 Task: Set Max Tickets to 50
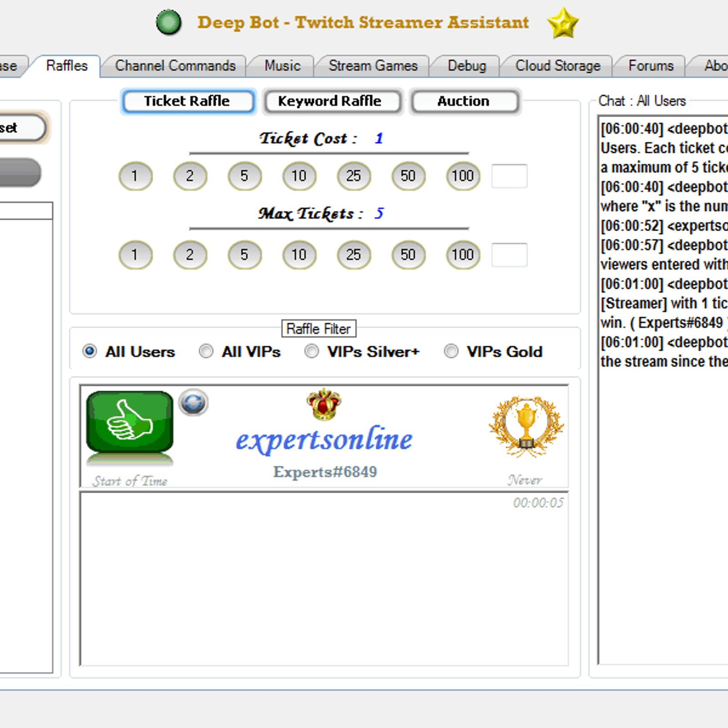coord(408,255)
